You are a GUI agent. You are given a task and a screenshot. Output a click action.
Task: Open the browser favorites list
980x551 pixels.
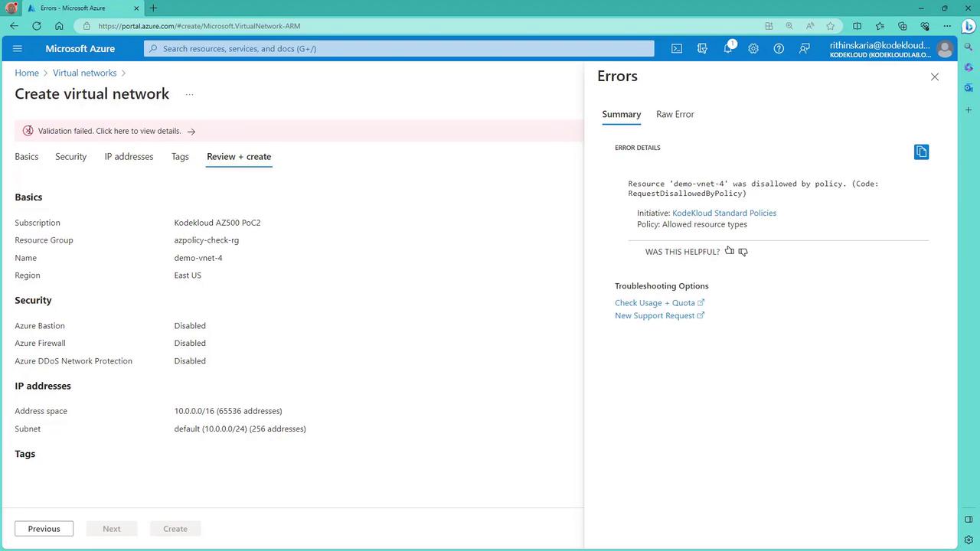coord(879,26)
